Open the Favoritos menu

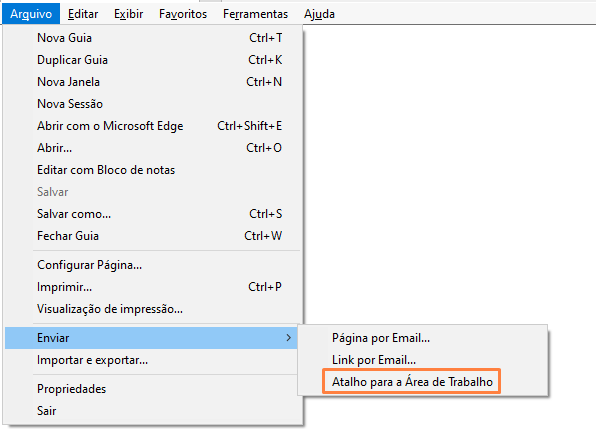(183, 14)
